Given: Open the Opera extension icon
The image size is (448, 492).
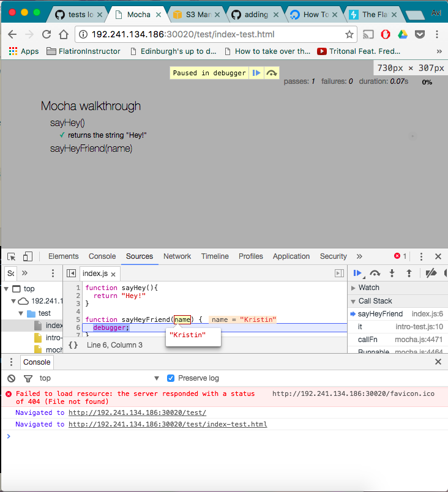Looking at the screenshot, I should point(385,34).
